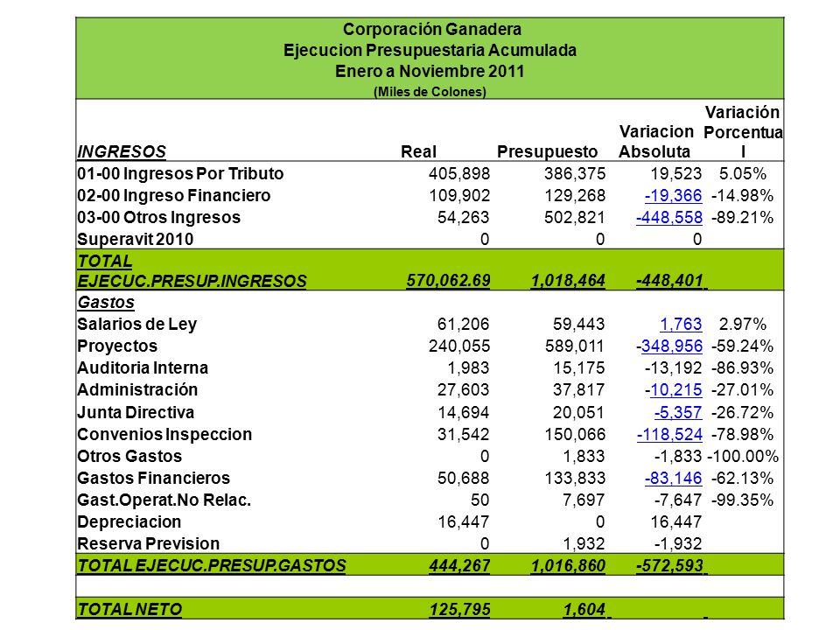Select the 'Superavit 2010' row label
The width and height of the screenshot is (840, 630).
point(135,239)
